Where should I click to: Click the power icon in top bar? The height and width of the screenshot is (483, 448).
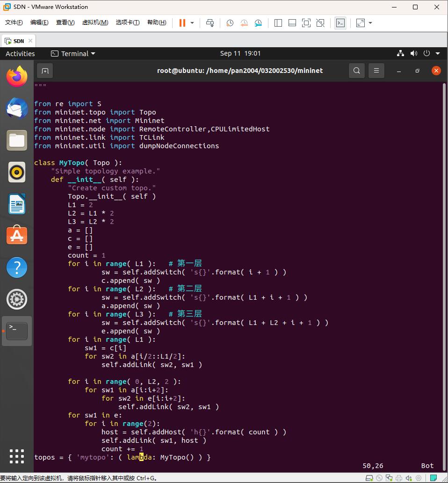tap(427, 53)
